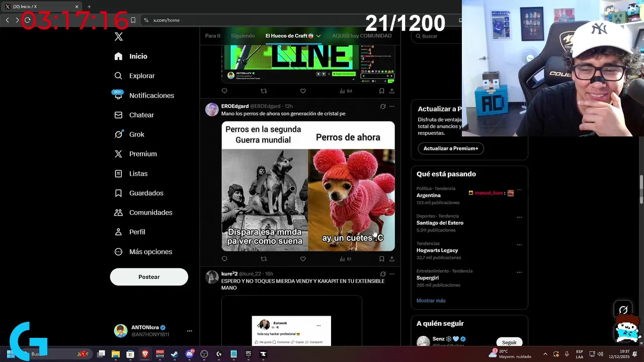Open Santiago del Estero trend
The height and width of the screenshot is (362, 644).
coord(440,223)
